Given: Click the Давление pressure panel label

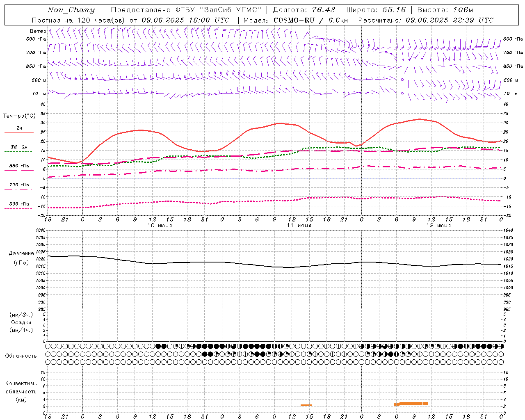Looking at the screenshot, I should 21,253.
